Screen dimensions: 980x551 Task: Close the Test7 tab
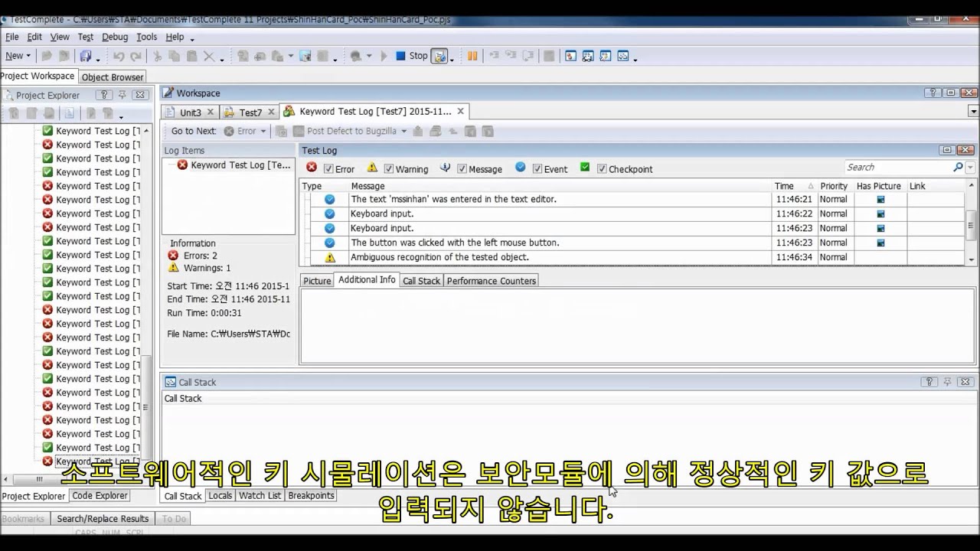coord(269,112)
